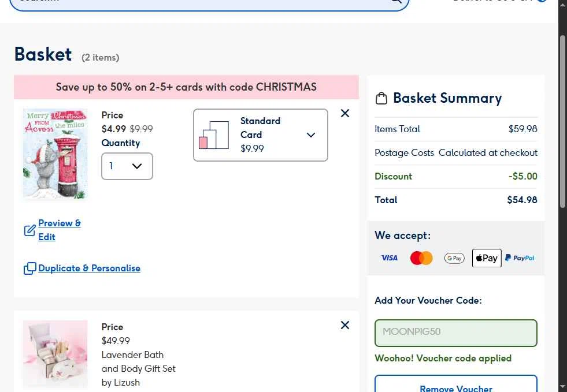
Task: Click the page vertical scrollbar thumb
Action: click(x=563, y=121)
